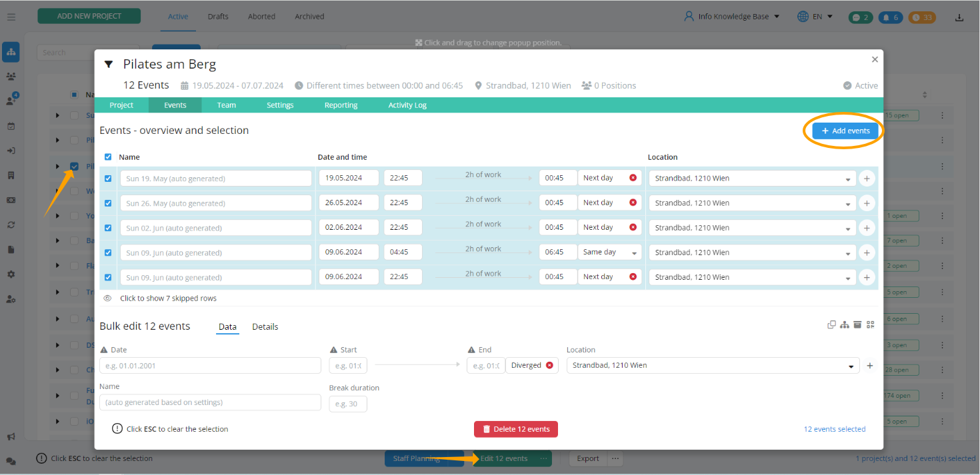980x475 pixels.
Task: Open the Info Knowledge Base user dropdown
Action: pyautogui.click(x=732, y=17)
